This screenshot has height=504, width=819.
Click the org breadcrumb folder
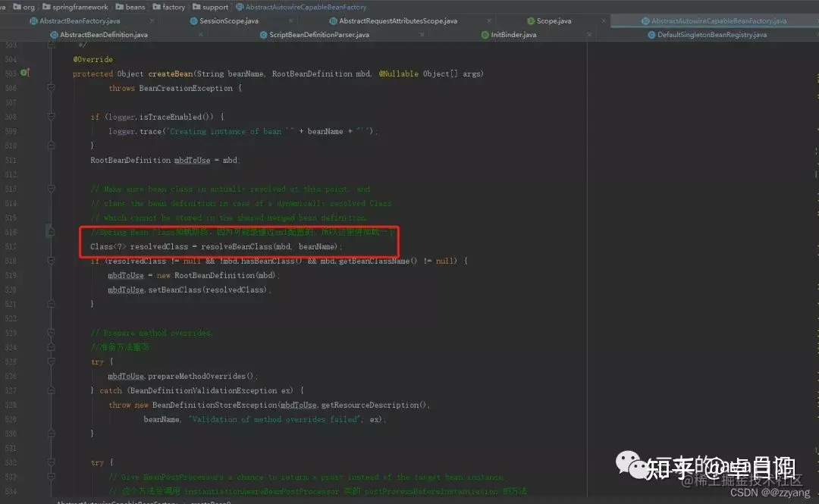[24, 7]
